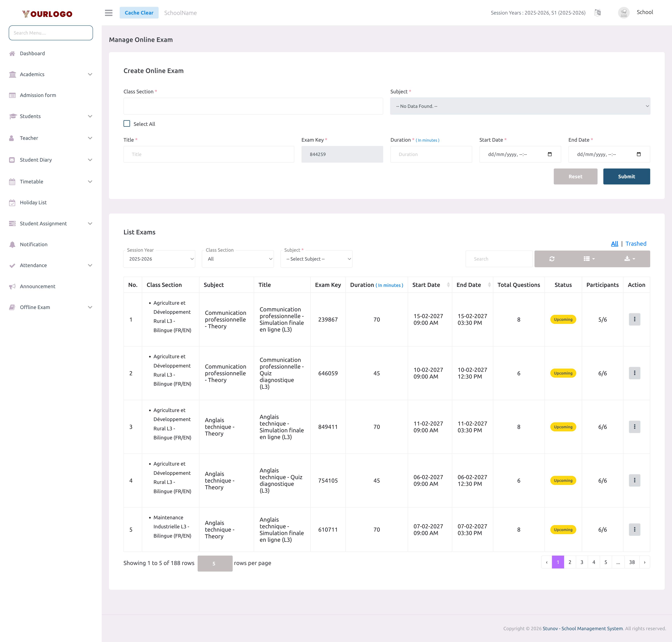This screenshot has width=672, height=642.
Task: Click the language translation icon in the header
Action: [x=598, y=13]
